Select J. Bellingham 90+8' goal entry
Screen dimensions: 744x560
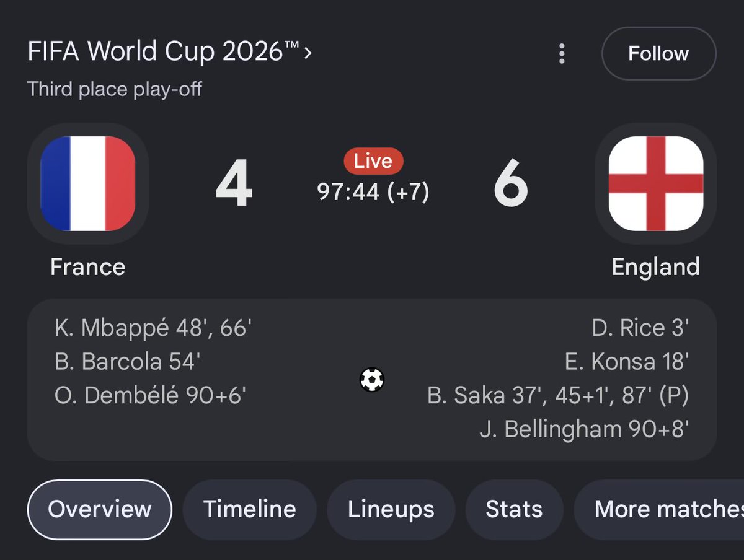(x=584, y=429)
